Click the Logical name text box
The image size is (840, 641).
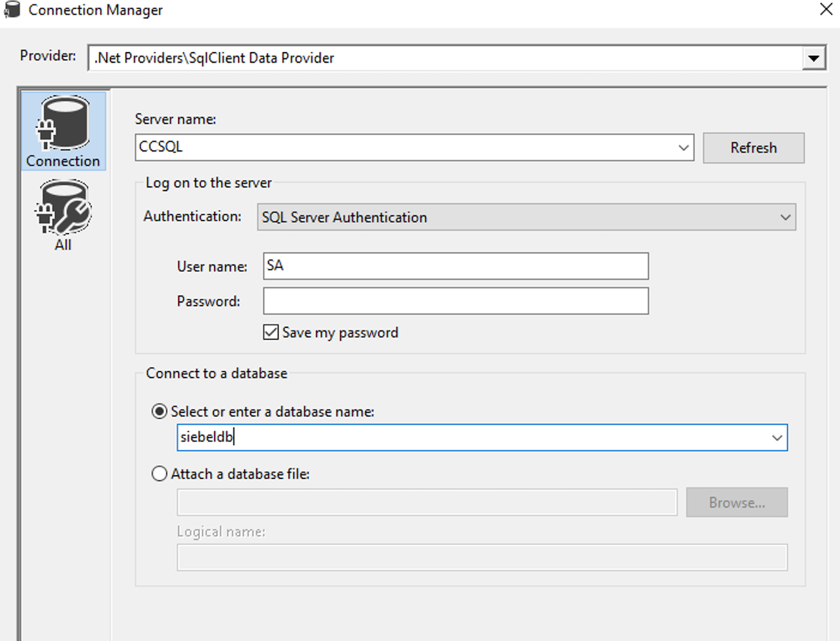482,557
